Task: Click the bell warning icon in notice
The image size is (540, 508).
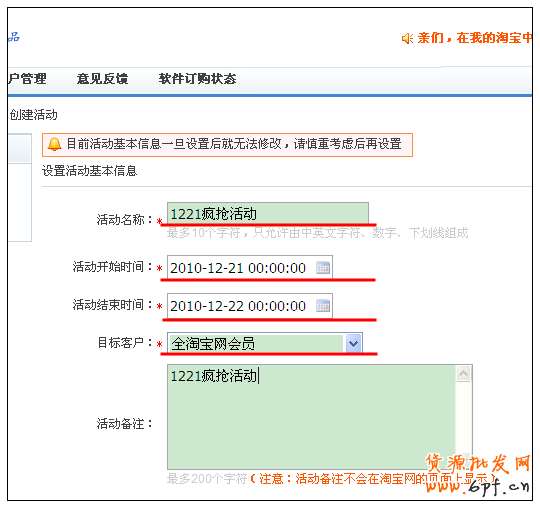Action: coord(54,144)
